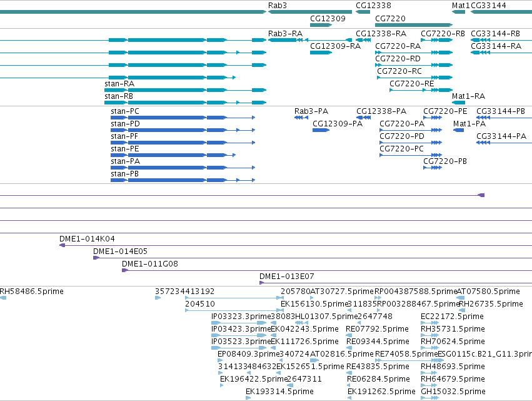Click the CG7220-RB transcript label
Screen dimensions: 532x401
point(443,34)
